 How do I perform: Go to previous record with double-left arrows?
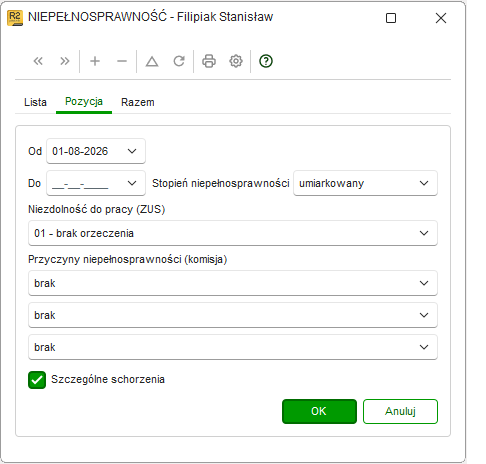pyautogui.click(x=38, y=61)
